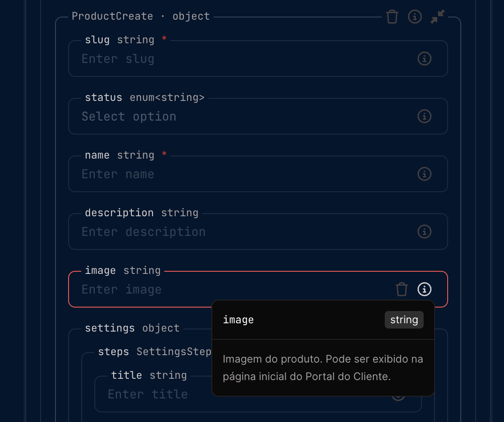Show info for name field
Image resolution: width=504 pixels, height=422 pixels.
click(x=425, y=174)
